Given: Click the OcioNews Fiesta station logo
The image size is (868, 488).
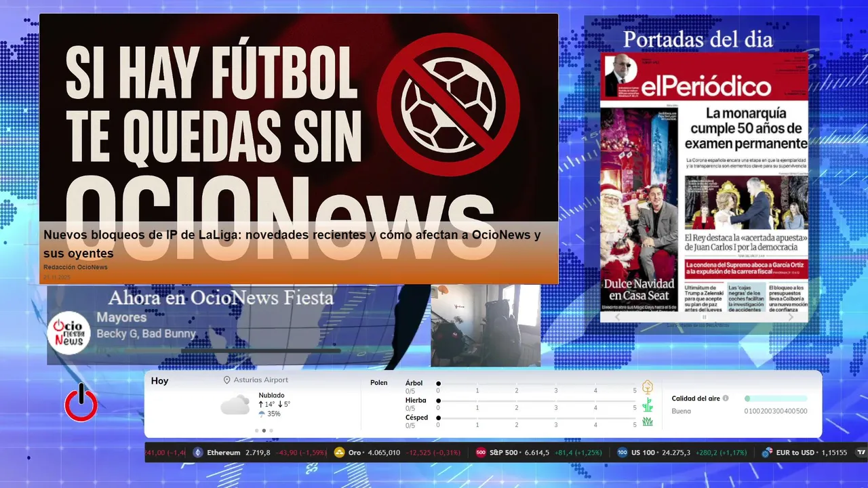Looking at the screenshot, I should 69,332.
